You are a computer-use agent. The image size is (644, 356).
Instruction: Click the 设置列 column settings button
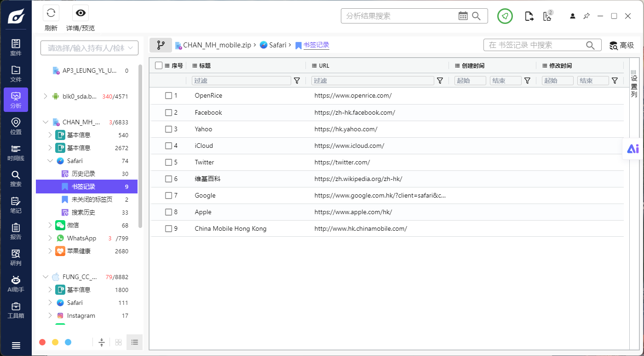[x=634, y=83]
